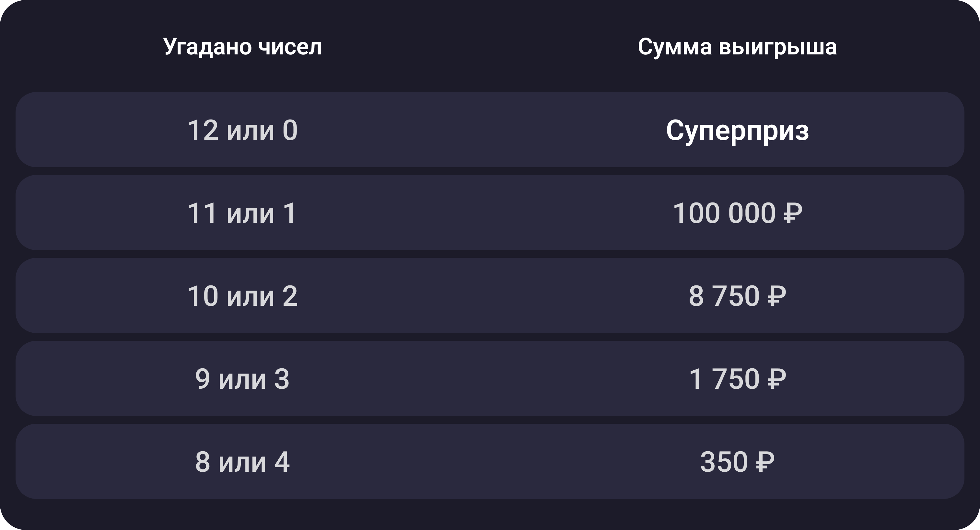
Task: Click the "Суперприз" prize text
Action: [x=737, y=131]
